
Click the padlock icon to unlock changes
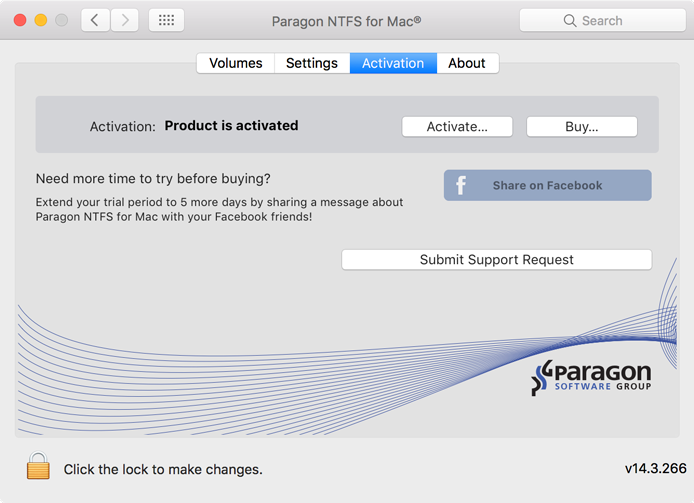(x=38, y=467)
